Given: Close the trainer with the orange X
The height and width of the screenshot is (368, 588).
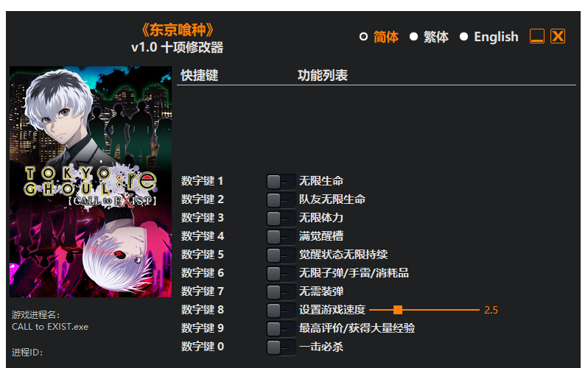Looking at the screenshot, I should pos(558,36).
